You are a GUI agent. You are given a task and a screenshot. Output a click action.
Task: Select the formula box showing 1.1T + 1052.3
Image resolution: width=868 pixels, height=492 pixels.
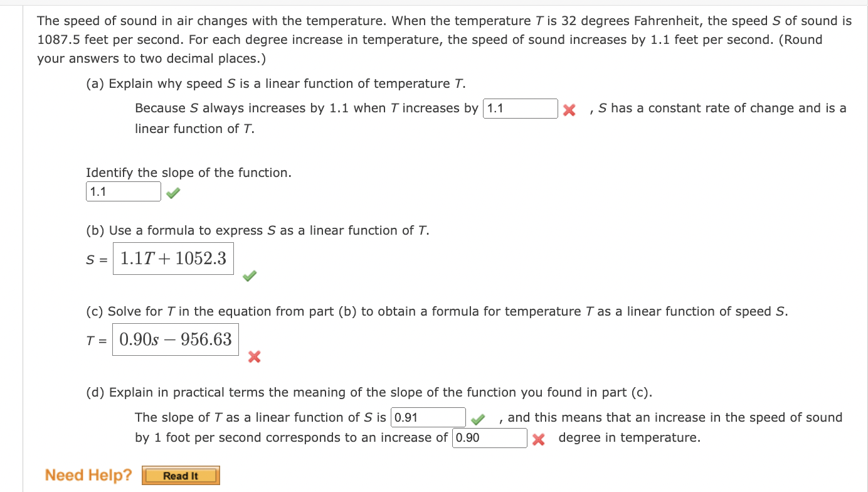click(x=173, y=258)
